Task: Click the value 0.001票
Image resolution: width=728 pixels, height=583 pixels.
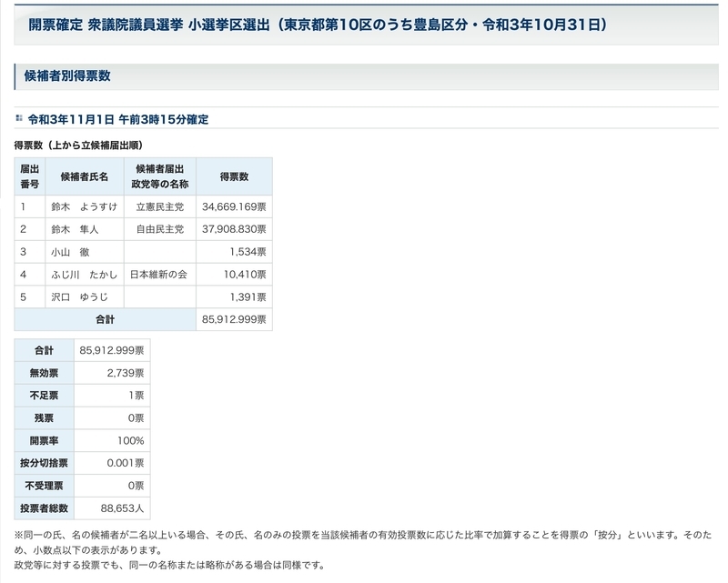Action: [126, 463]
